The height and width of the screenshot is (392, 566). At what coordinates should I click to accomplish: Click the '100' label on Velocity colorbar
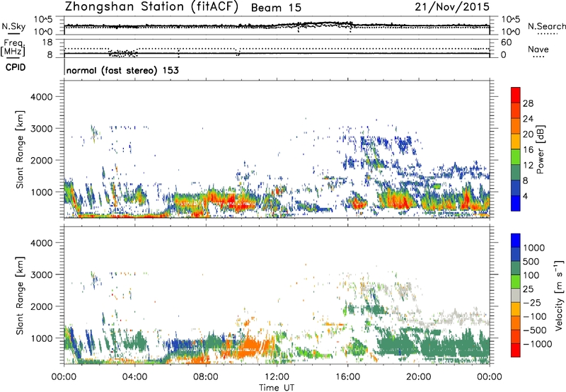531,275
